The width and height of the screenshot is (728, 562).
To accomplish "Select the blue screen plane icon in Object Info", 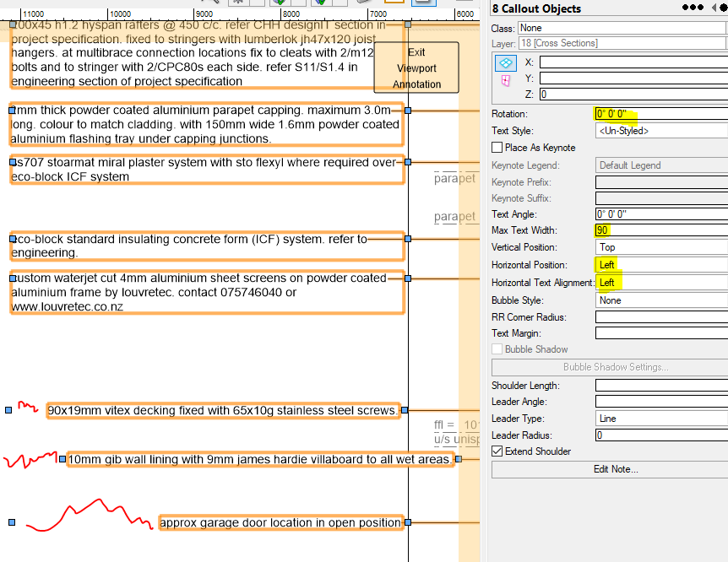I will pos(505,62).
